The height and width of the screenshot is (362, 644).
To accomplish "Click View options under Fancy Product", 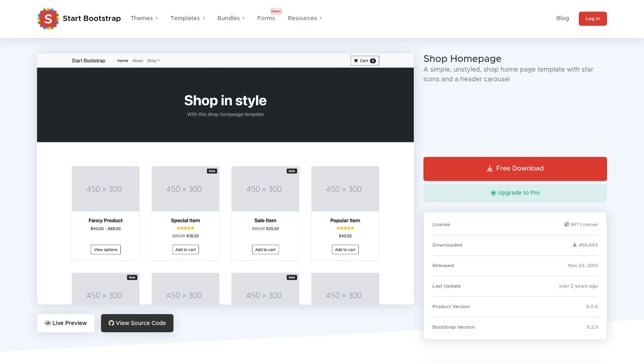I will [105, 249].
